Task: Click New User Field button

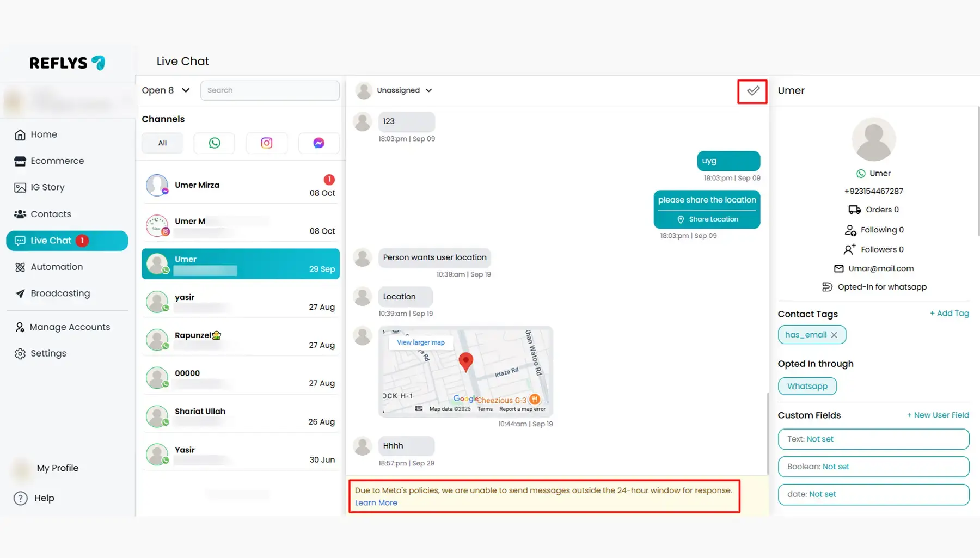Action: pyautogui.click(x=938, y=415)
